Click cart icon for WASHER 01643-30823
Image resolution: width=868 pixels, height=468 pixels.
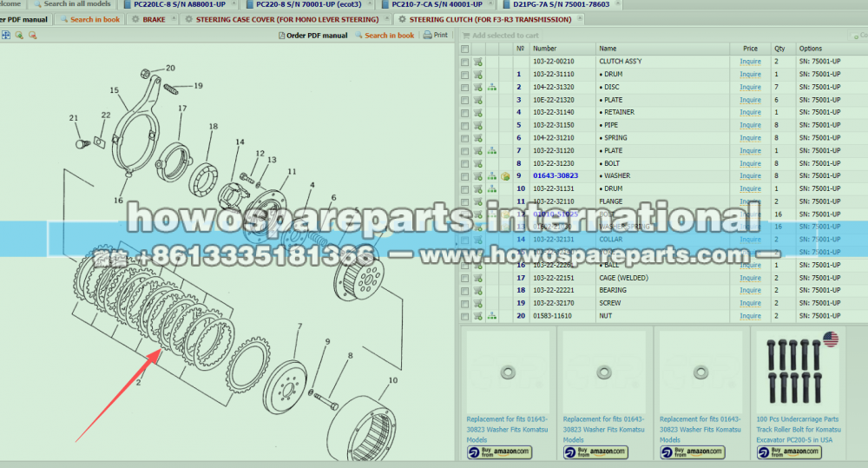click(x=477, y=176)
